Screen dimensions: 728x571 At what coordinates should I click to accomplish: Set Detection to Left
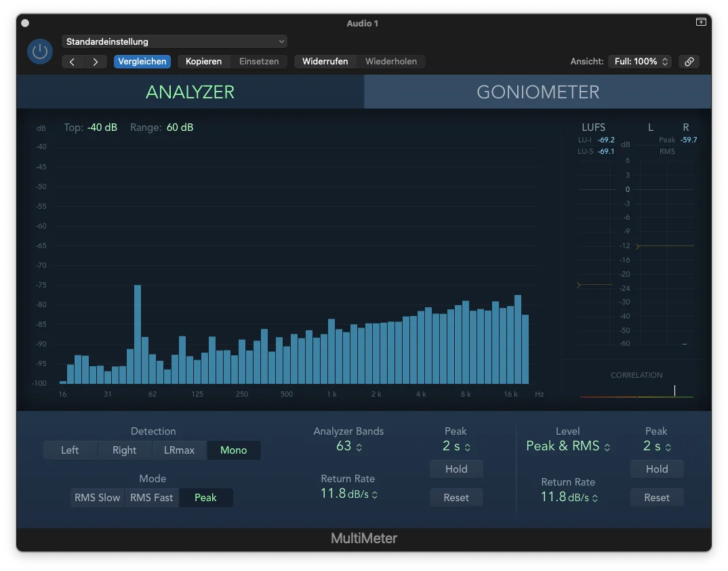(x=70, y=450)
